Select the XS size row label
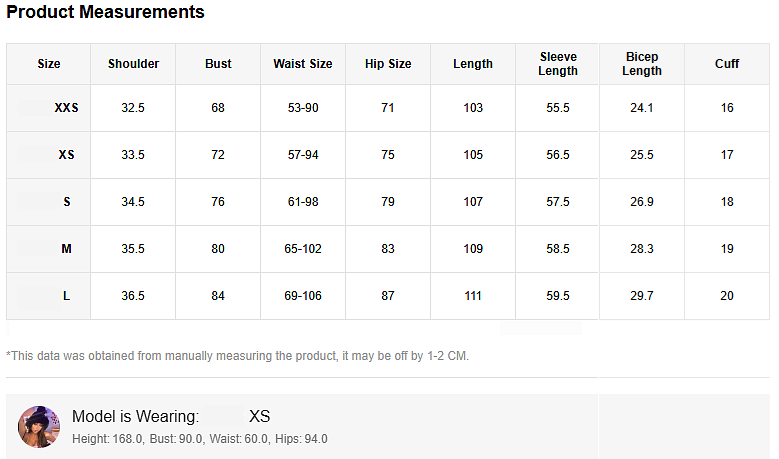The height and width of the screenshot is (459, 779). pos(66,155)
